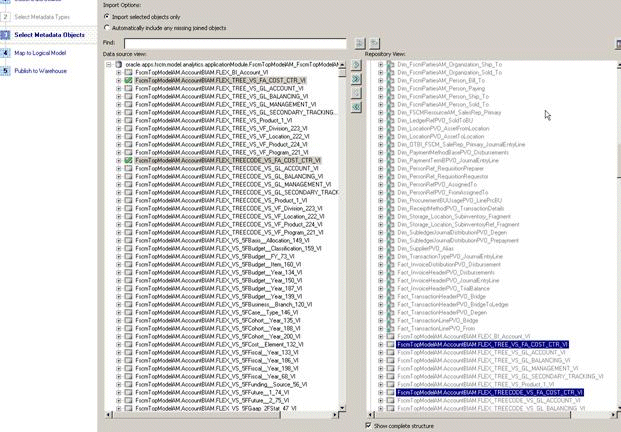Expand FLEX_VS_5FBasis__Allocation_149_VI in data source view
The width and height of the screenshot is (621, 432).
click(118, 240)
